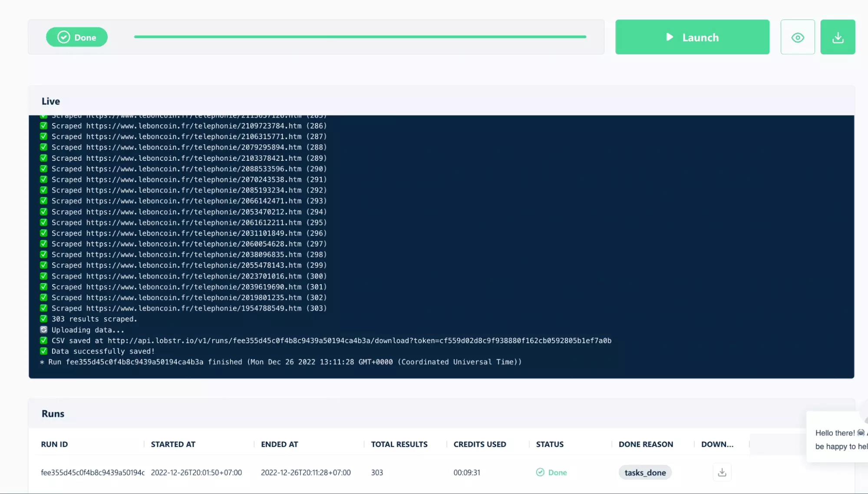Click the green check beside 303 results scraped

click(x=43, y=319)
